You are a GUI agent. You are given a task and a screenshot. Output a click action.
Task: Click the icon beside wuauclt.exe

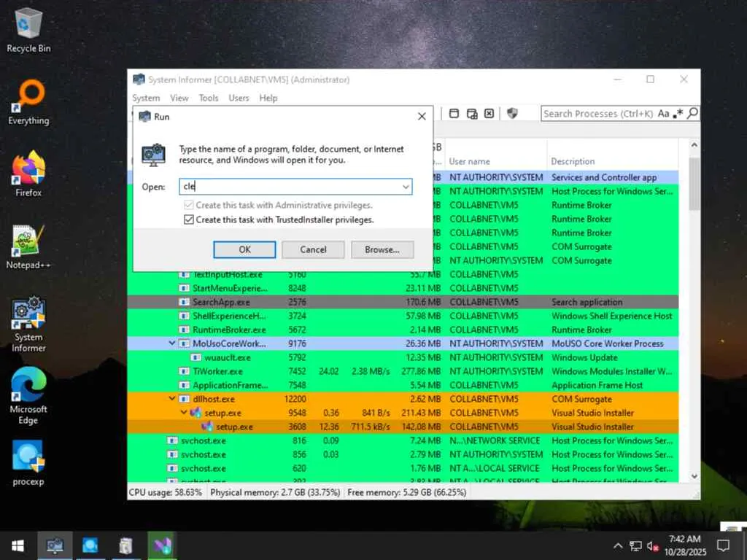196,357
